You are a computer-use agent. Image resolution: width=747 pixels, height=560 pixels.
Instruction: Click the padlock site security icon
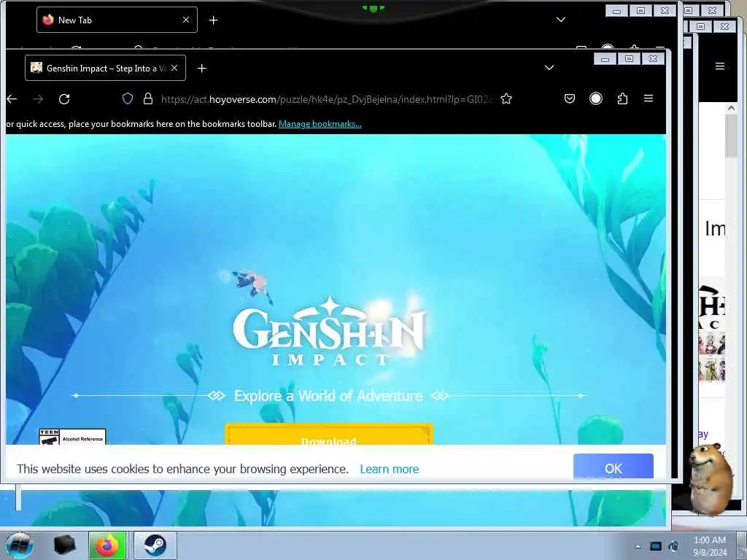click(148, 98)
